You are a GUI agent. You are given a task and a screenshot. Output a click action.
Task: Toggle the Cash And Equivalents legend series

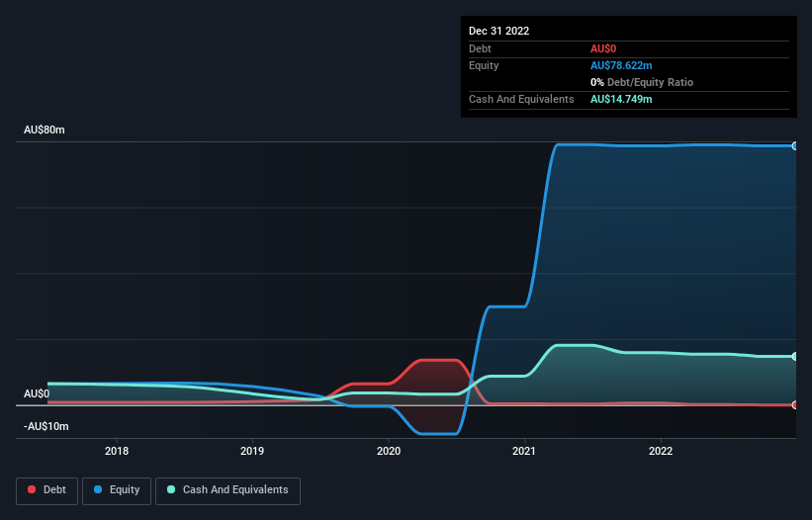[227, 490]
